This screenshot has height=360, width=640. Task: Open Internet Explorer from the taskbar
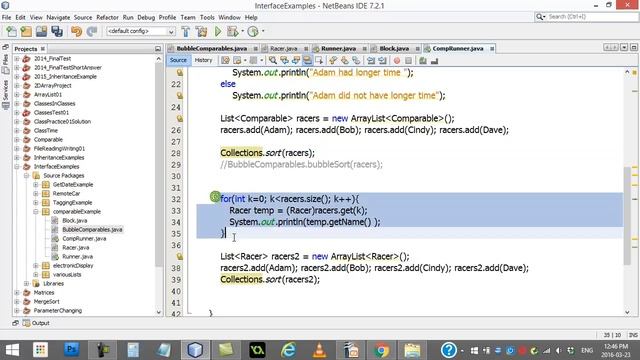[x=288, y=350]
